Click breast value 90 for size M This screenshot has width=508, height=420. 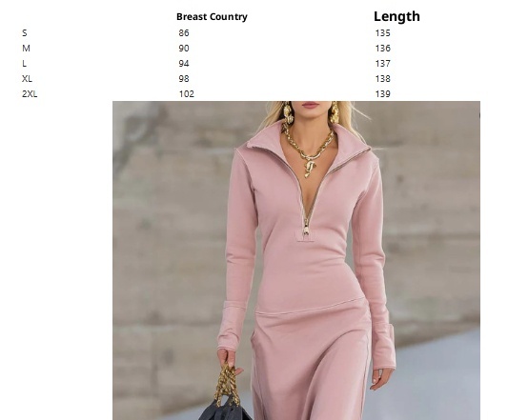(184, 48)
